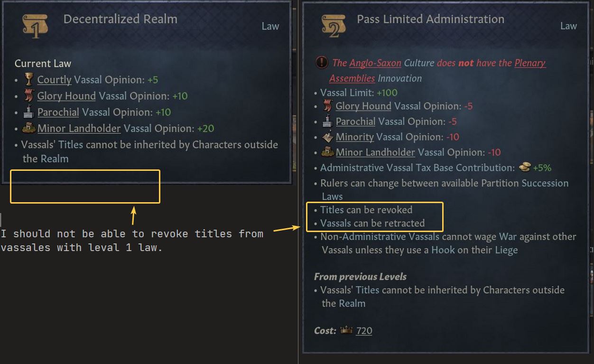The height and width of the screenshot is (364, 594).
Task: Click Glory Hound link in Decentralized Realm panel
Action: 66,96
